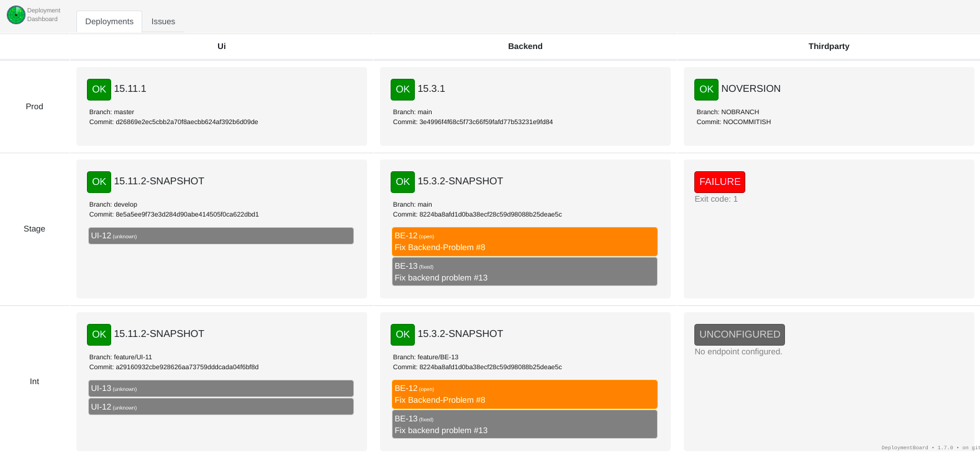Open UI-12 issue in Stage Ui card
980x453 pixels.
221,236
